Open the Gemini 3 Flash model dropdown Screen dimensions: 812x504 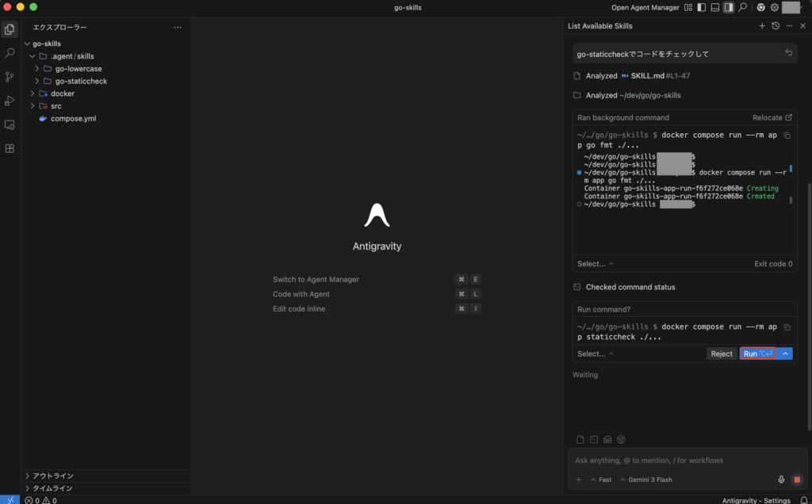[645, 479]
